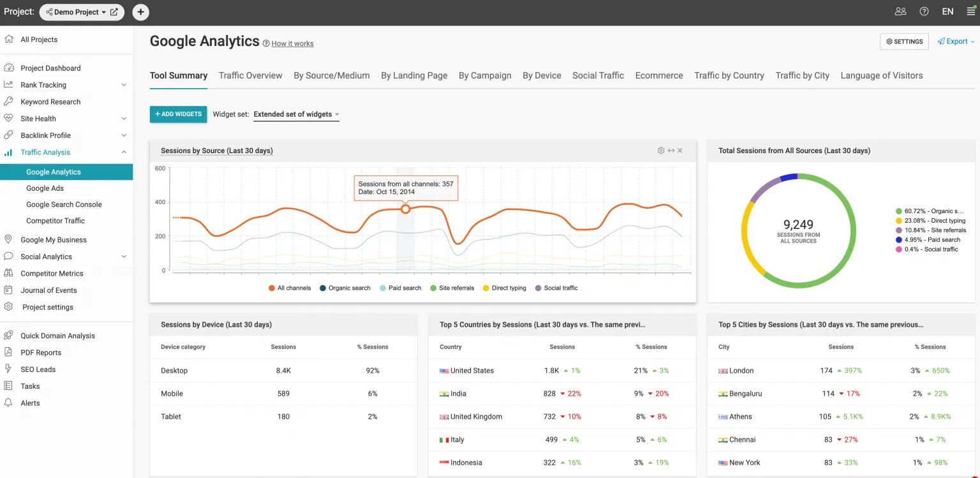Click the Add Widgets button
The height and width of the screenshot is (478, 980).
point(179,114)
